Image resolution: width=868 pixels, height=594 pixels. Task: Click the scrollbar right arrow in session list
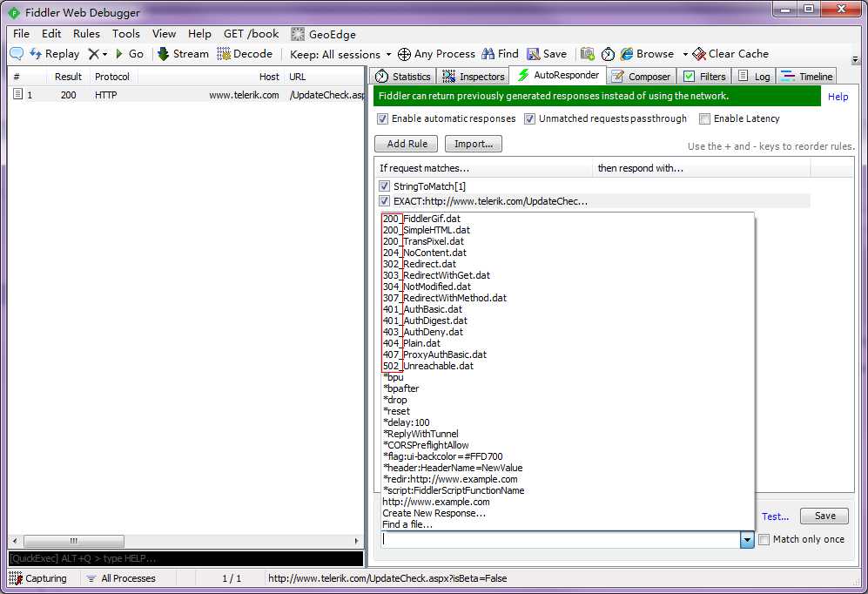tap(356, 541)
